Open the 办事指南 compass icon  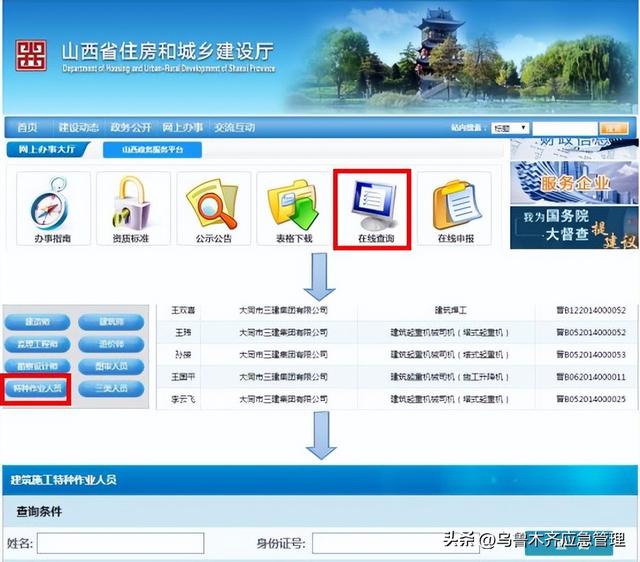click(x=53, y=209)
